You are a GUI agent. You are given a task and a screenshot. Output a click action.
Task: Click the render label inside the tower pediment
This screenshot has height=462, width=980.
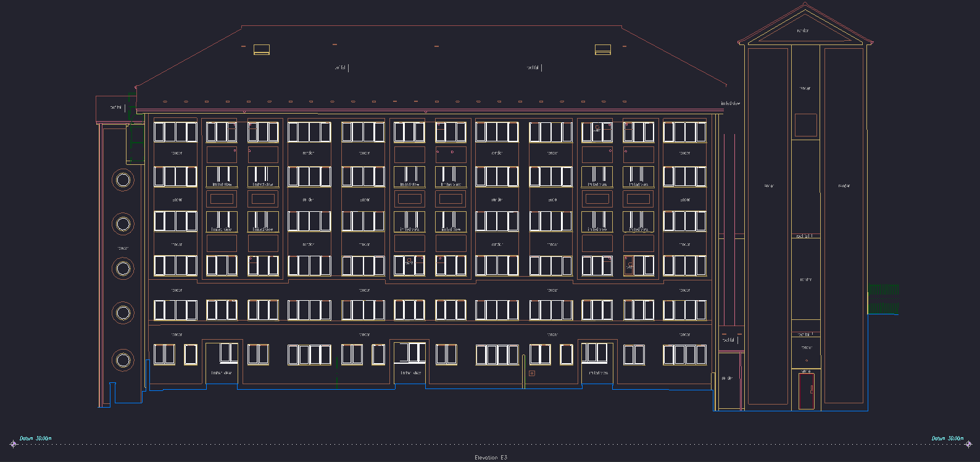coord(803,30)
